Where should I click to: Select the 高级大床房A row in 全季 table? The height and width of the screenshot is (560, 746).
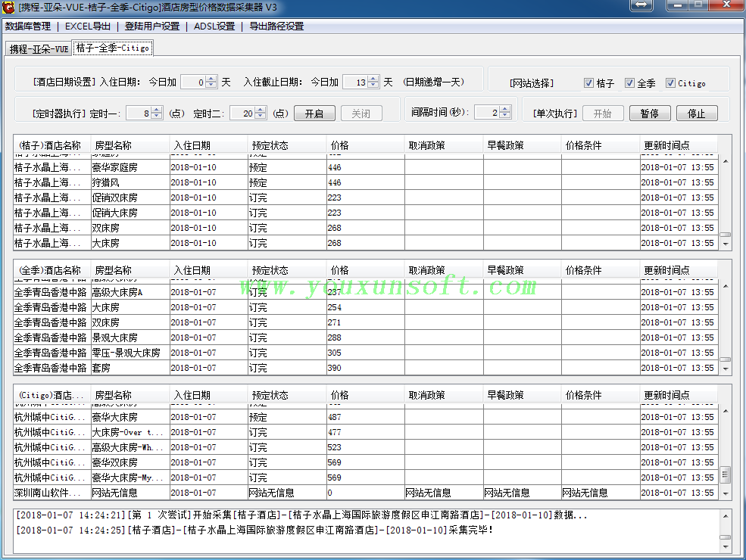coord(365,292)
